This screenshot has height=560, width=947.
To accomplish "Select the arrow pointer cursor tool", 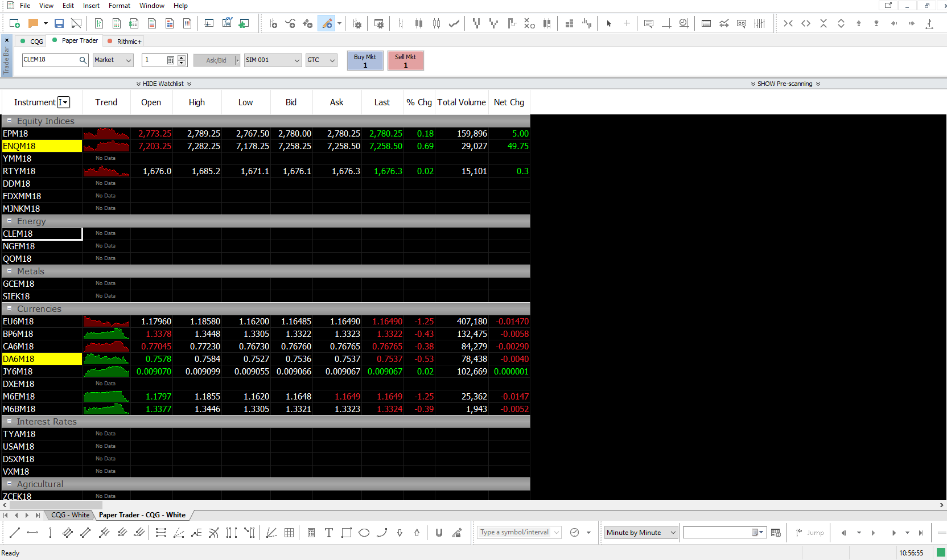I will coord(609,23).
